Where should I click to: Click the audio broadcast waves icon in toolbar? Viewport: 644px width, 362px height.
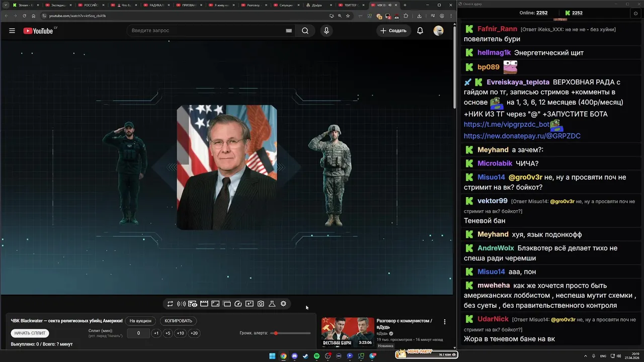pyautogui.click(x=182, y=304)
